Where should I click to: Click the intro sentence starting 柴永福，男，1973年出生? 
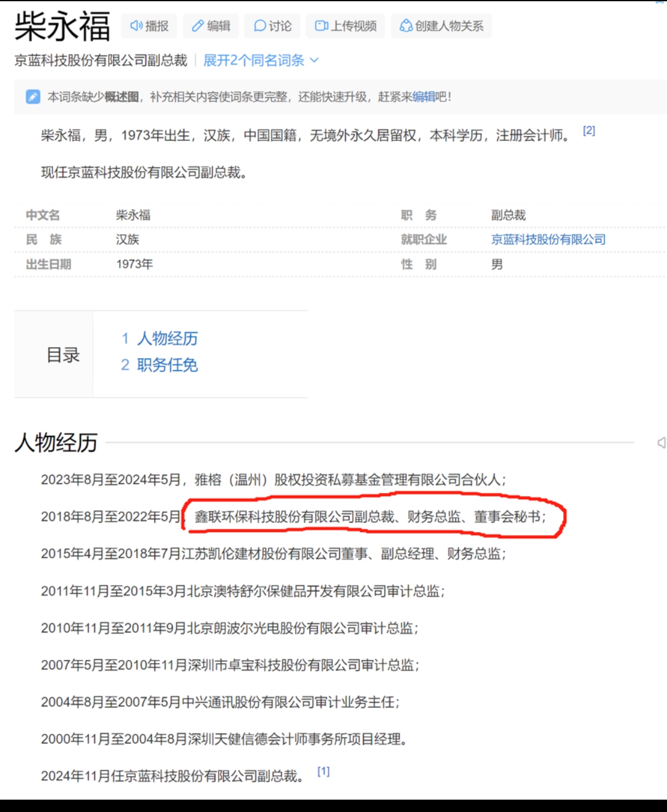tap(306, 135)
